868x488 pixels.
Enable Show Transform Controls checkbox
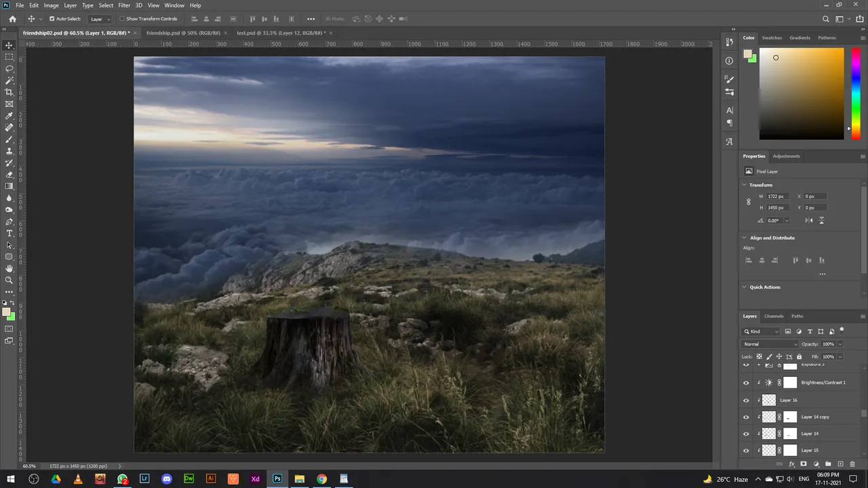click(x=122, y=19)
